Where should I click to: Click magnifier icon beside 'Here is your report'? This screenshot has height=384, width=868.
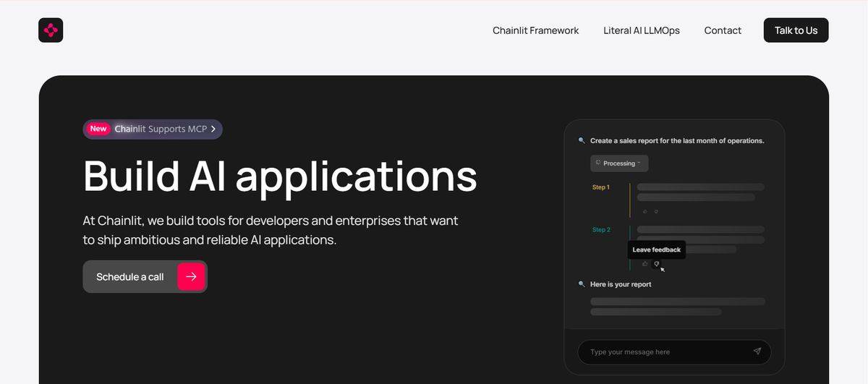pos(582,284)
